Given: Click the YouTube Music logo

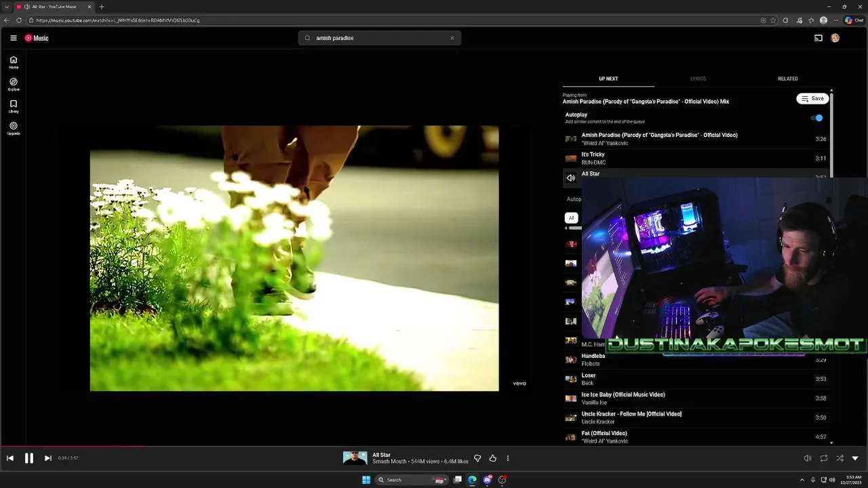Looking at the screenshot, I should tap(37, 38).
